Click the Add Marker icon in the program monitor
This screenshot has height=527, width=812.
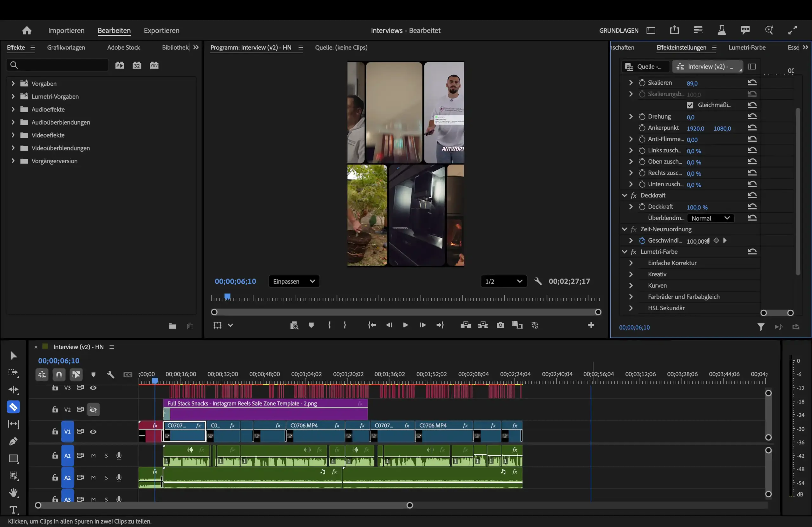(x=311, y=325)
